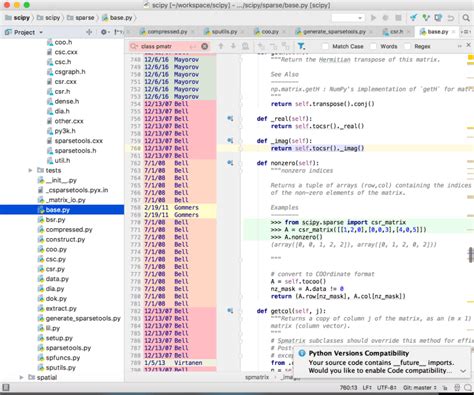Update project via VCS update icon
Screen dimensions: 474x395
[x=413, y=18]
